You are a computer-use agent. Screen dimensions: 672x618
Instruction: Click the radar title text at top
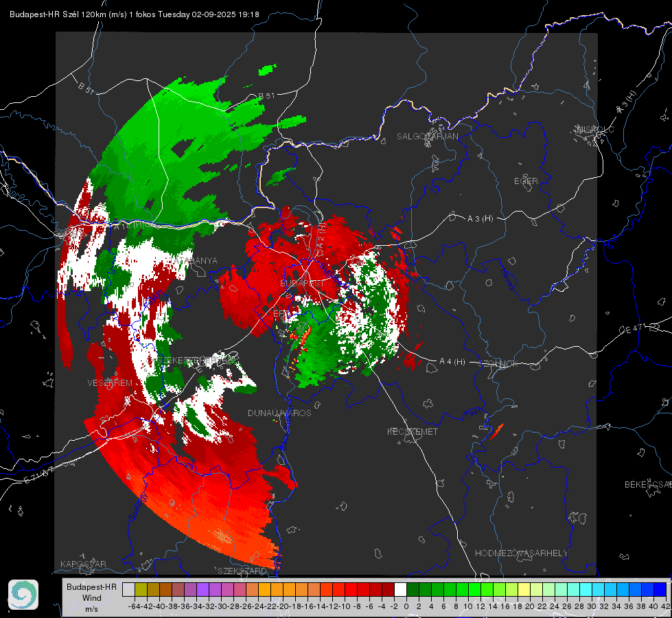134,14
